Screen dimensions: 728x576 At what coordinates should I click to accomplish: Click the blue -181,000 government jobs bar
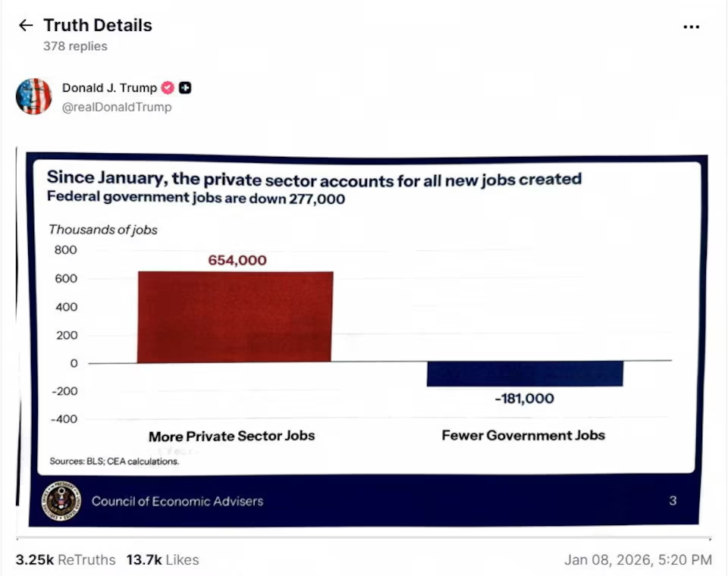pos(525,374)
